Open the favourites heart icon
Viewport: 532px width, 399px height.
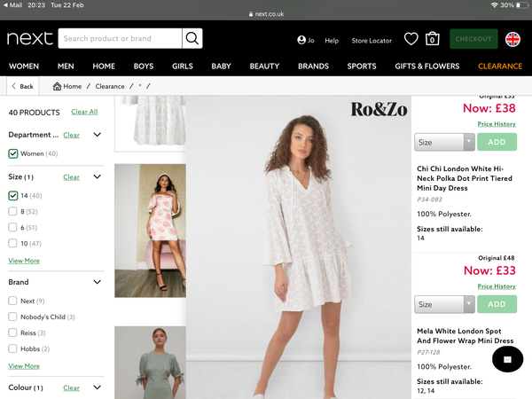[x=411, y=39]
